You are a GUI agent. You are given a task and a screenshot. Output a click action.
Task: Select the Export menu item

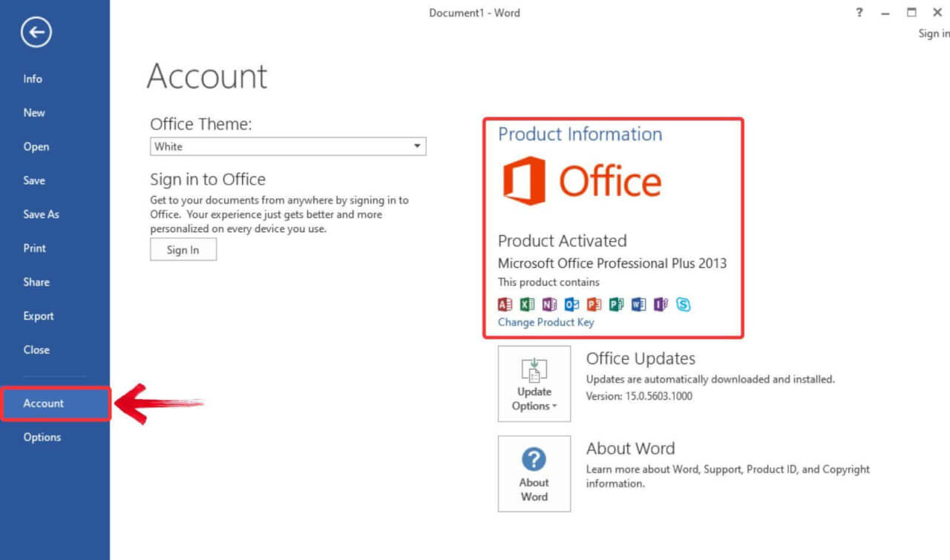[x=38, y=315]
